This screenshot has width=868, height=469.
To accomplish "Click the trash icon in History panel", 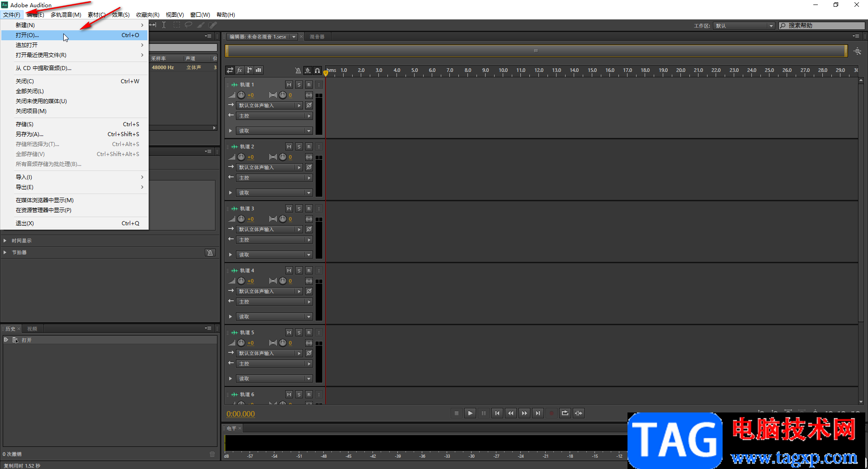I will [x=212, y=454].
